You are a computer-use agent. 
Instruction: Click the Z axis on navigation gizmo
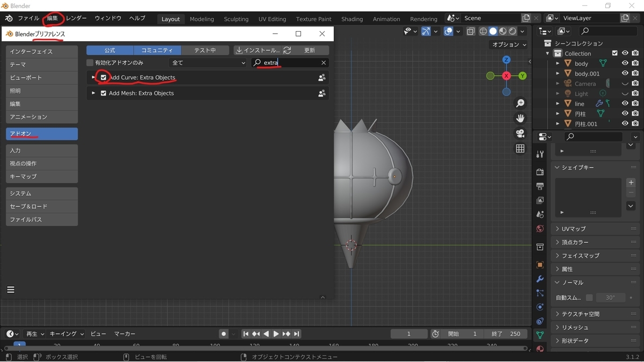pyautogui.click(x=506, y=60)
